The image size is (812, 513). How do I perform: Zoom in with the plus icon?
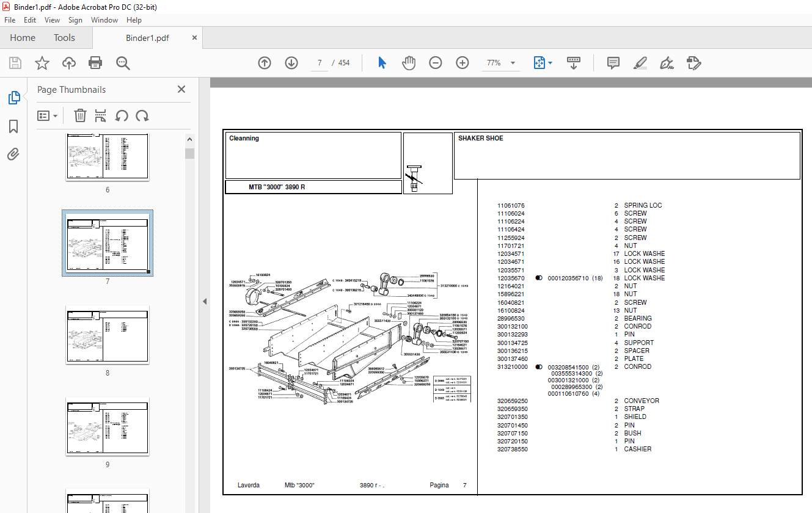coord(462,63)
